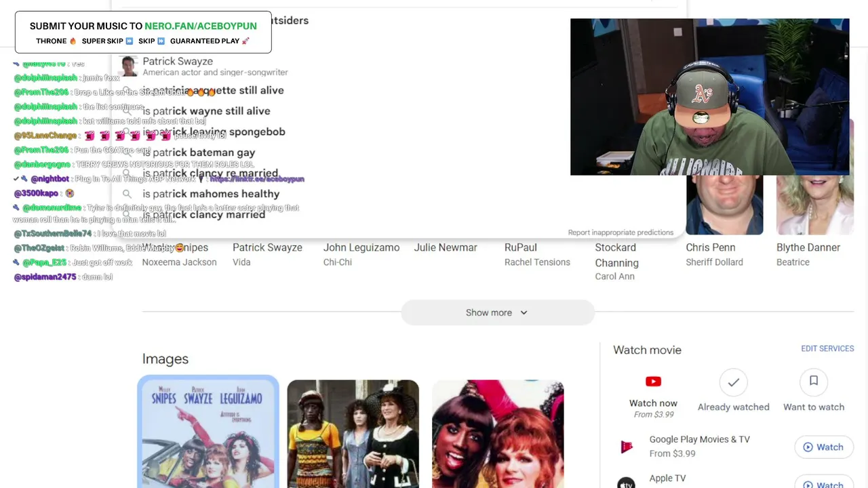
Task: Click the Chris Penn cast name
Action: coord(711,247)
